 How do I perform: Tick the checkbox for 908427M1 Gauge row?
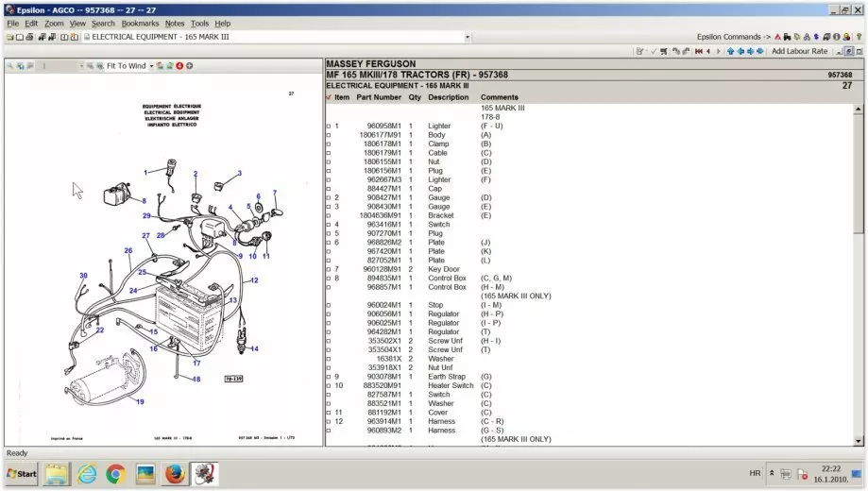(x=329, y=197)
